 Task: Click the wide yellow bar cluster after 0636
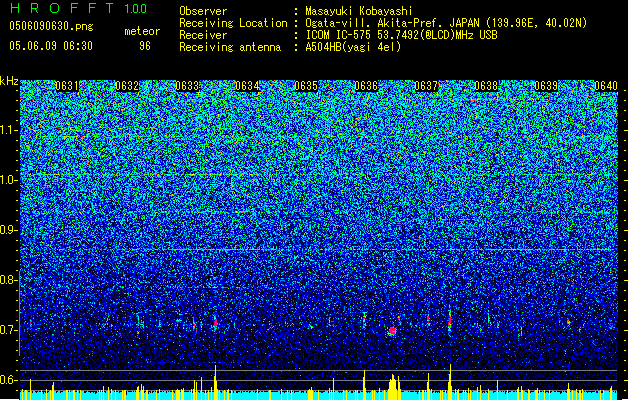coord(394,387)
